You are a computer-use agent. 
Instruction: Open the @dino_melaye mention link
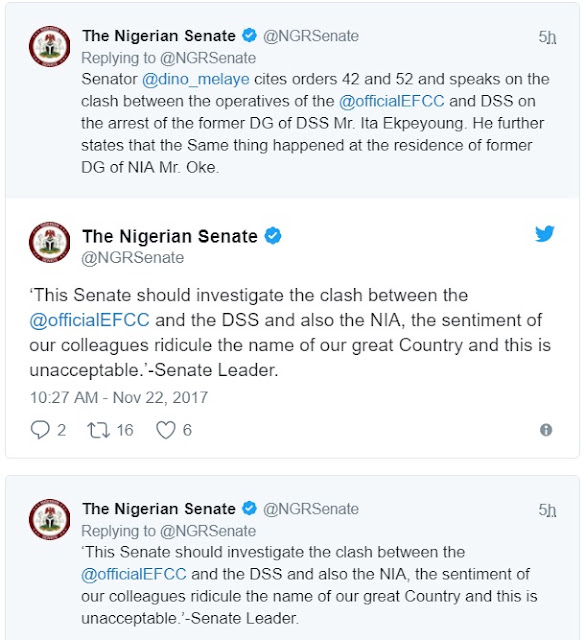tap(196, 79)
